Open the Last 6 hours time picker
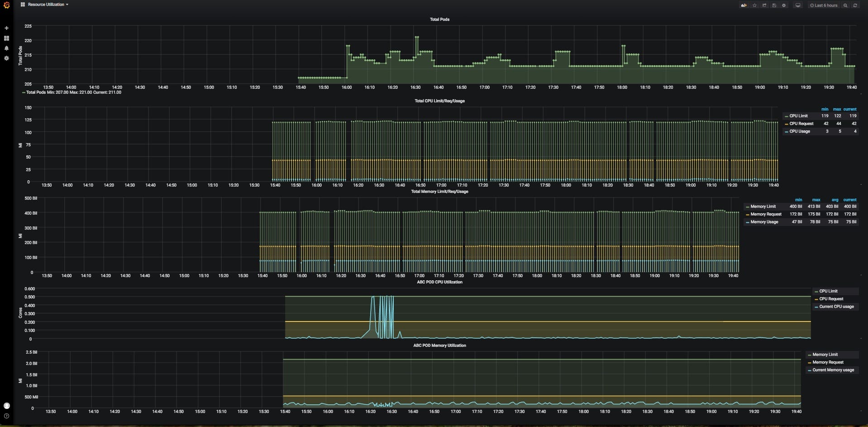The image size is (868, 427). (x=824, y=5)
